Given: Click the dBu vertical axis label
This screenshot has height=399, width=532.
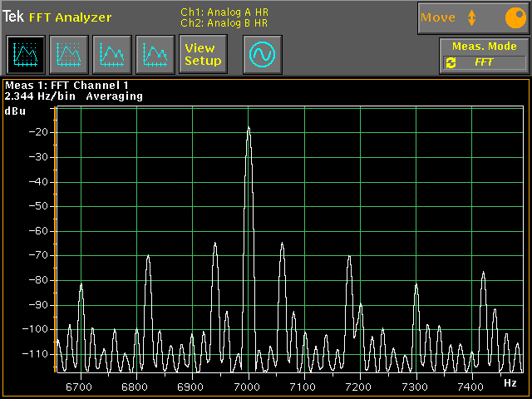Looking at the screenshot, I should tap(14, 111).
